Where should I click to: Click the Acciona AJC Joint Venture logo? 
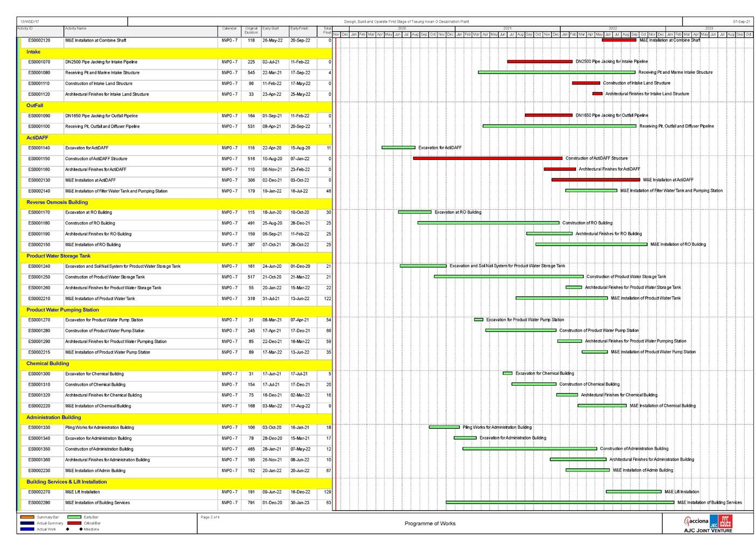[x=708, y=523]
